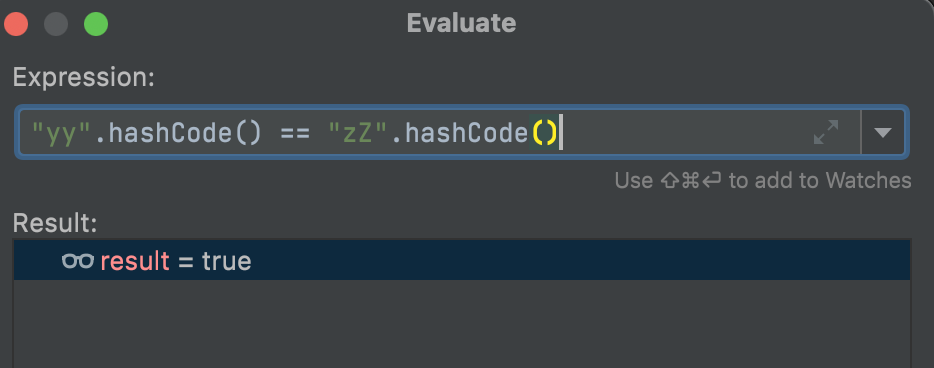Click the Evaluate title bar text
Image resolution: width=934 pixels, height=368 pixels.
pos(462,23)
